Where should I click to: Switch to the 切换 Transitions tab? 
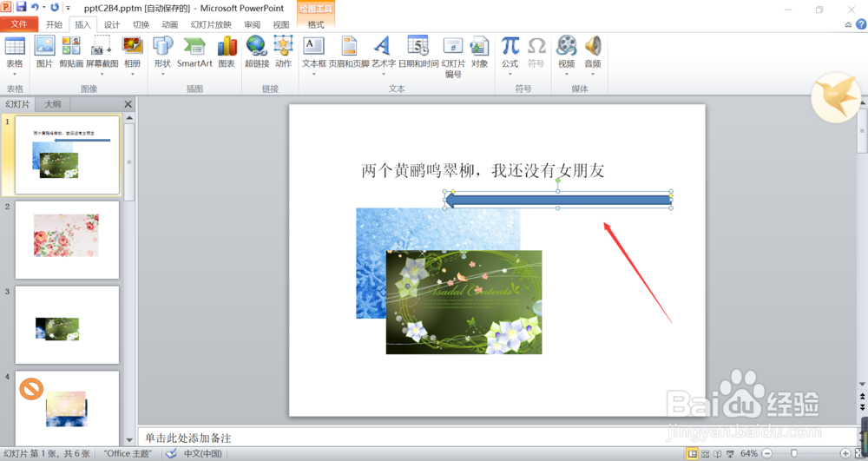[x=141, y=24]
